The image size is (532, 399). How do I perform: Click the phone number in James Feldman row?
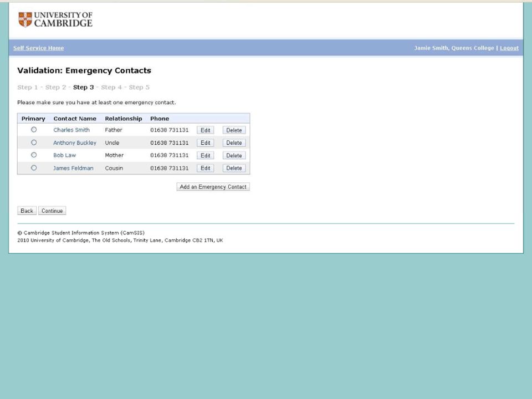170,168
